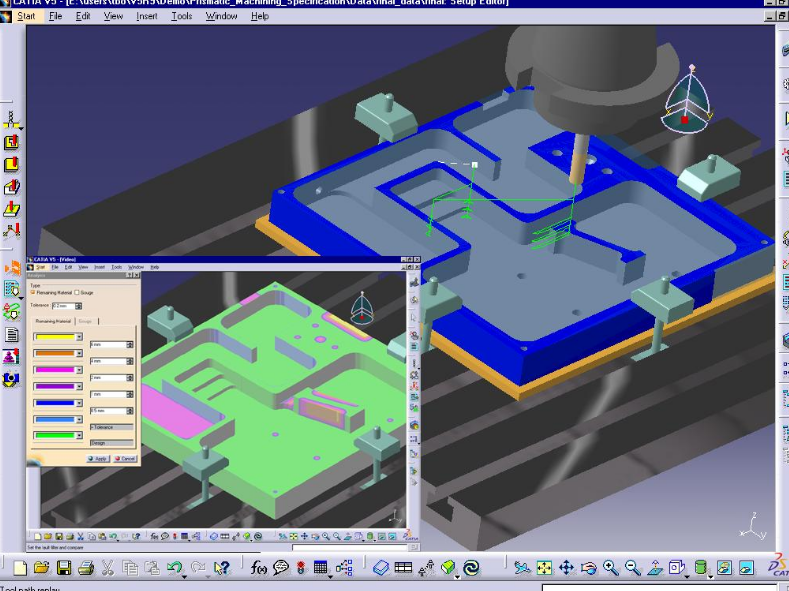Click the Tolerance value field in Analysis dialog
Screen dimensions: 789x591
coord(63,306)
